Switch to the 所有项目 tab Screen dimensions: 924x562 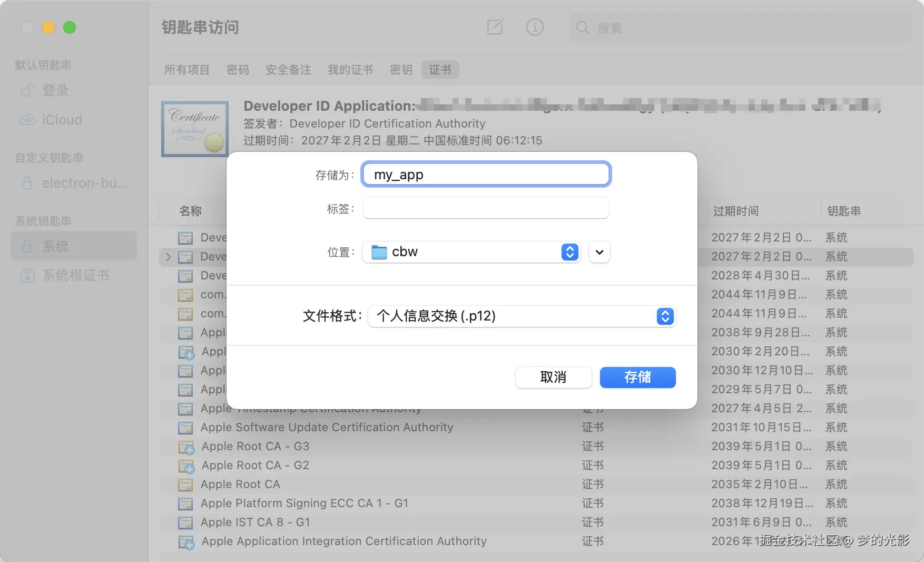187,70
